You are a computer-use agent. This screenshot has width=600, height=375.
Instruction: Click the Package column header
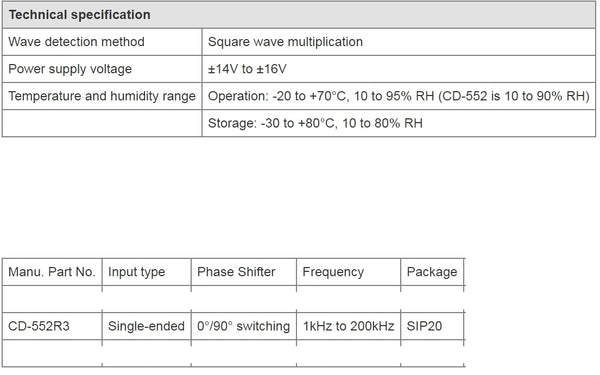432,272
